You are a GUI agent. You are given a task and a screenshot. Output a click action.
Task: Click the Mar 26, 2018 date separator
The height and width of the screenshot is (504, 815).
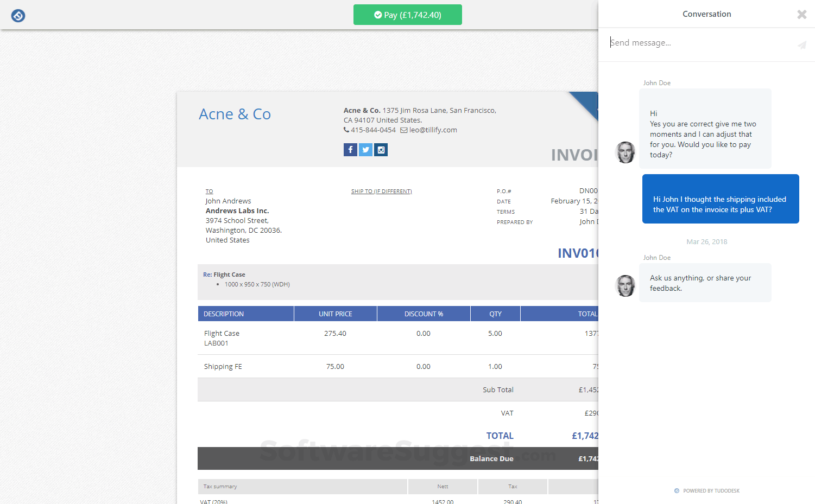[707, 242]
